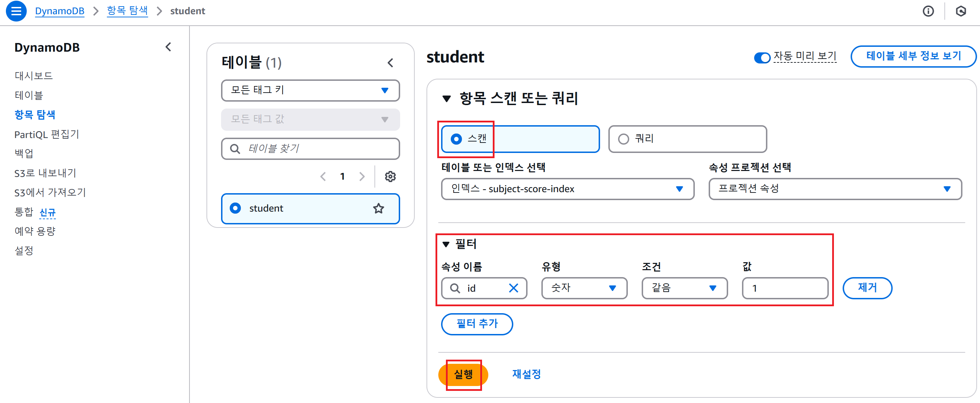Open table list preferences gear icon
980x403 pixels.
tap(390, 177)
